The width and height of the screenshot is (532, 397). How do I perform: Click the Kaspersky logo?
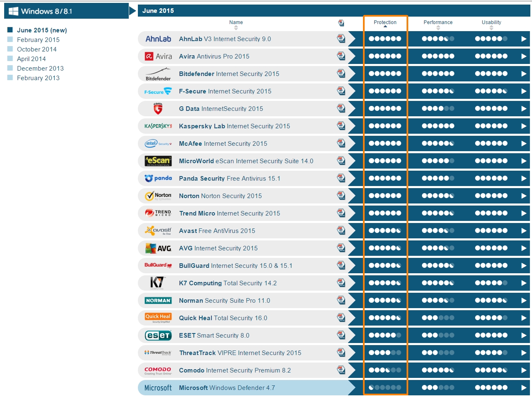158,126
